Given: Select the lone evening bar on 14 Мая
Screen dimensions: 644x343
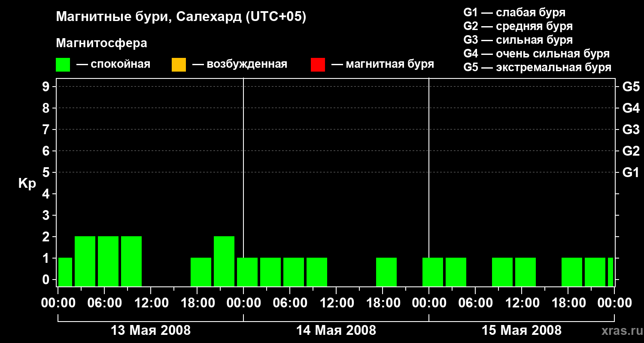Looking at the screenshot, I should (x=386, y=272).
